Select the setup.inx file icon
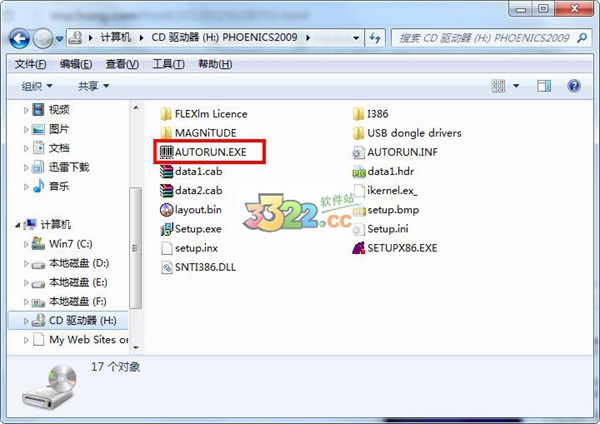This screenshot has height=424, width=600. 167,248
